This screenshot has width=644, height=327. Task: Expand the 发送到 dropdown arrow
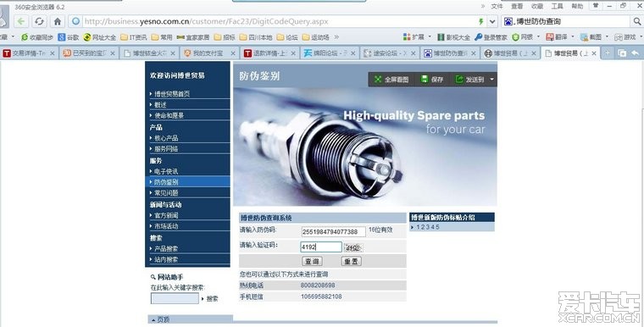pyautogui.click(x=491, y=80)
